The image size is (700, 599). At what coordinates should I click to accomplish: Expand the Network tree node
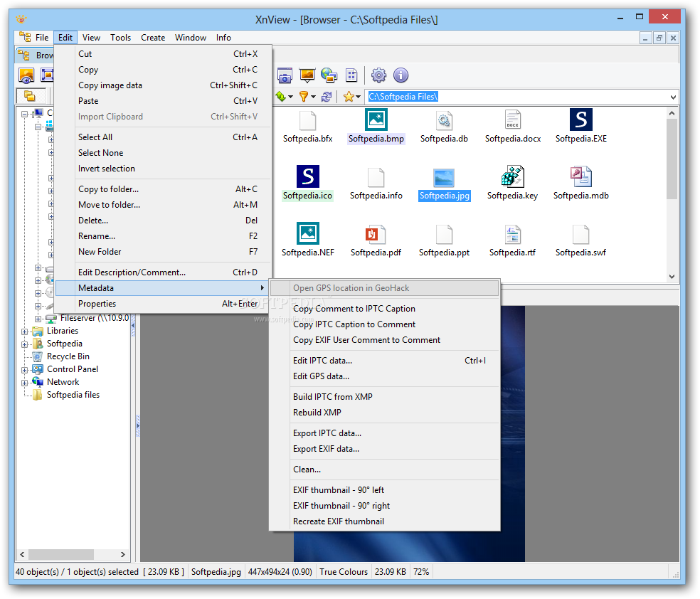(x=25, y=383)
